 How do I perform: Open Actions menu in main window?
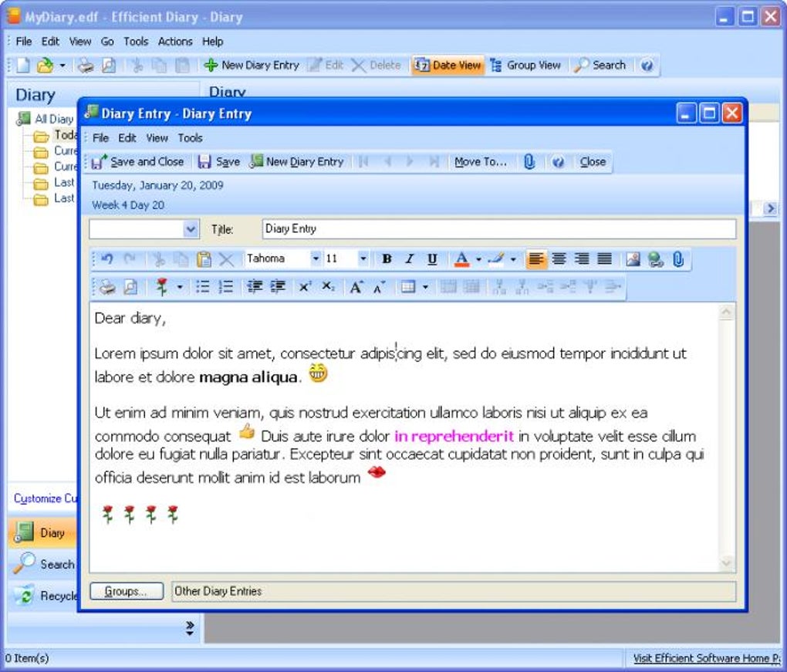coord(175,42)
